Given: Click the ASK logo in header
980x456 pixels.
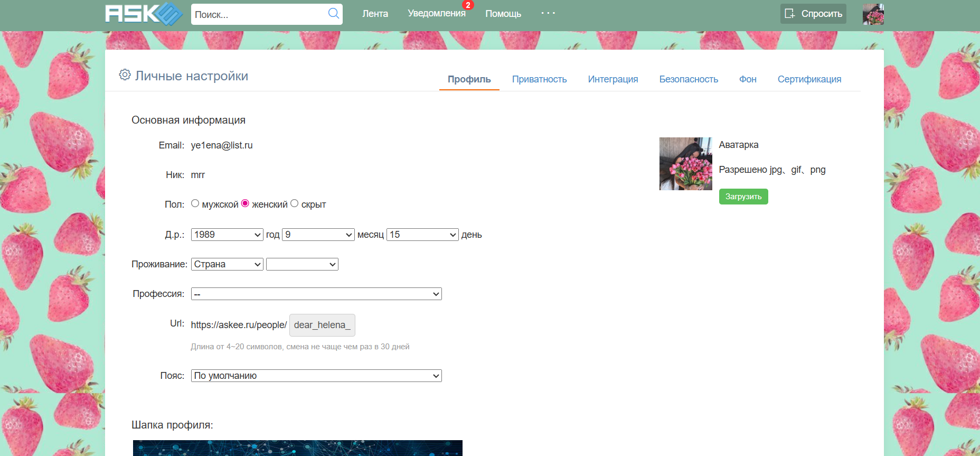Looking at the screenshot, I should coord(143,14).
